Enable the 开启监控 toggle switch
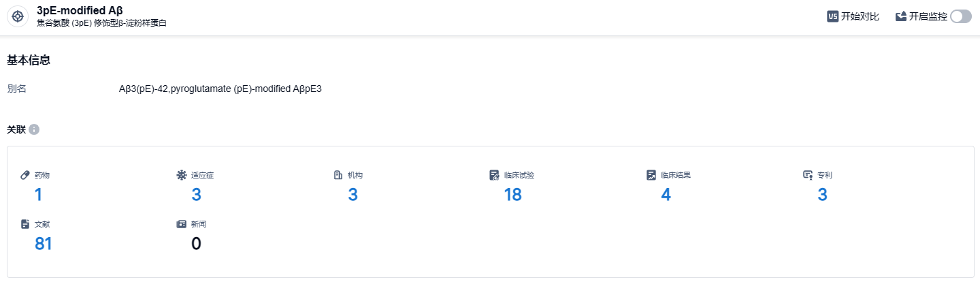 tap(961, 17)
